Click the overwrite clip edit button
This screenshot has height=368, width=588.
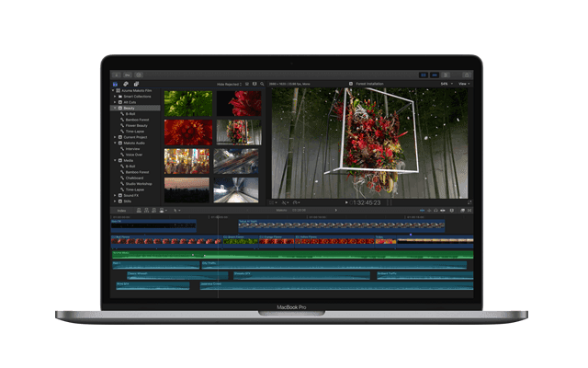coord(163,211)
